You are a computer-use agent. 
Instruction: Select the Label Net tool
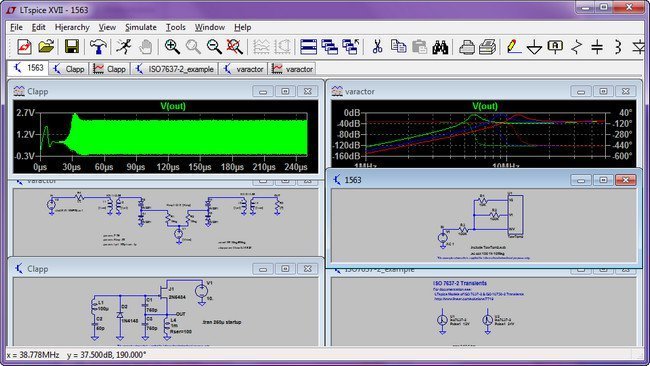[x=555, y=46]
